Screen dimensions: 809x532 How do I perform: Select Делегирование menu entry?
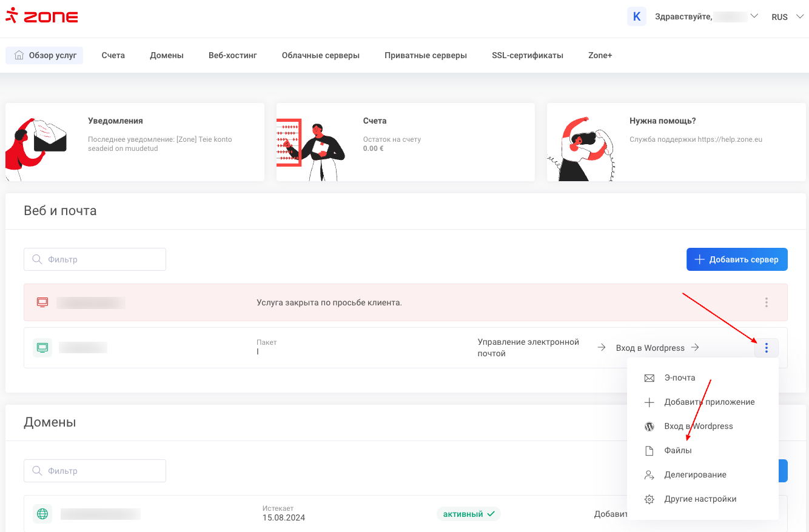[x=695, y=475]
